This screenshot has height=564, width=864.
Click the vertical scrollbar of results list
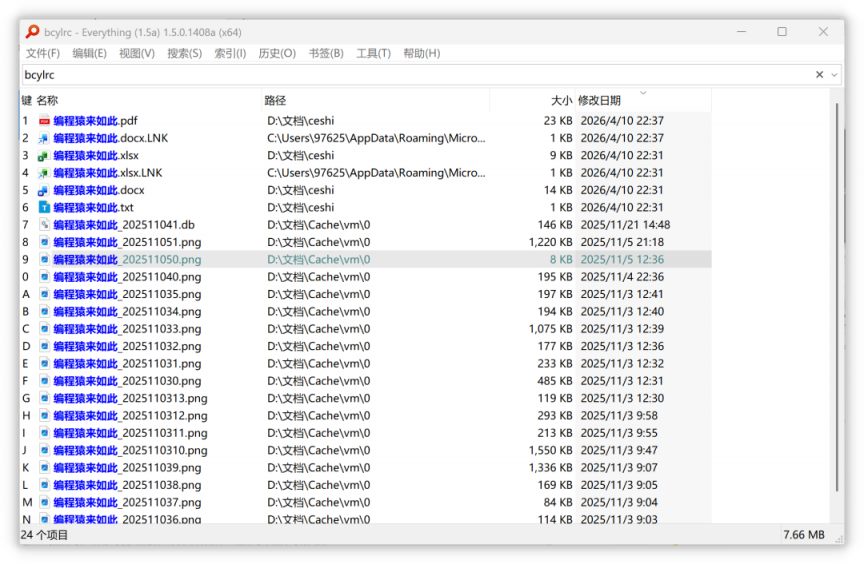pos(837,300)
